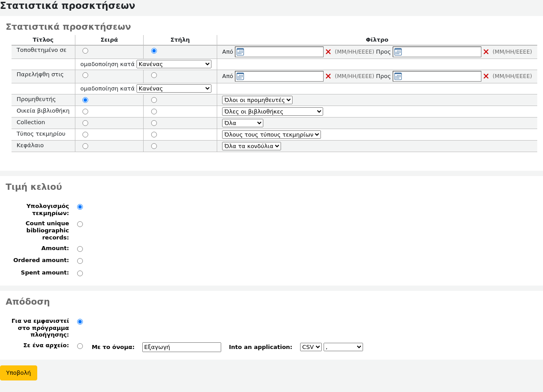
Task: Clear the Τοποθετημένο σε Από date
Action: (328, 52)
